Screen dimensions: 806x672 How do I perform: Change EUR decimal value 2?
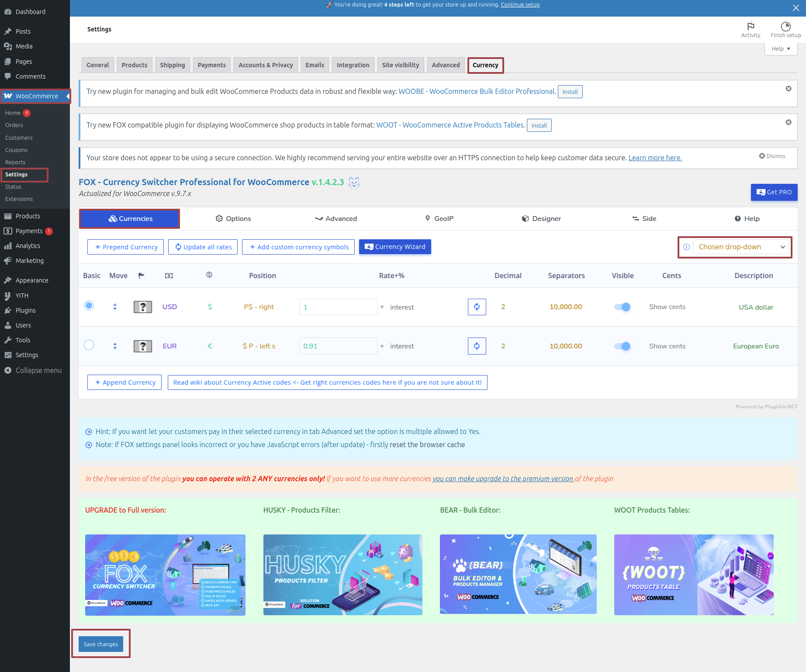(503, 346)
